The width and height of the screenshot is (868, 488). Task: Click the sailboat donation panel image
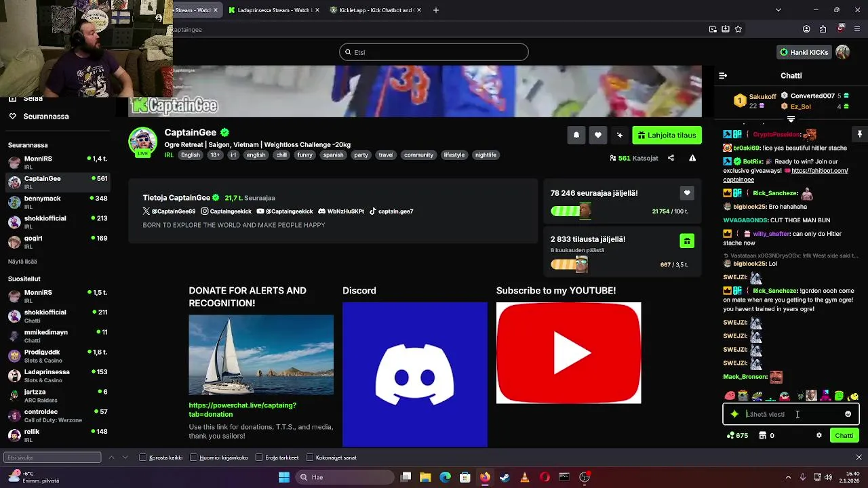click(261, 355)
